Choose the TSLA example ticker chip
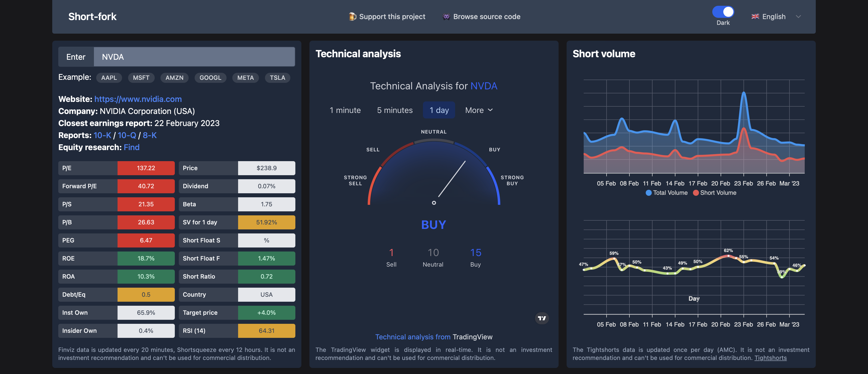 (277, 78)
